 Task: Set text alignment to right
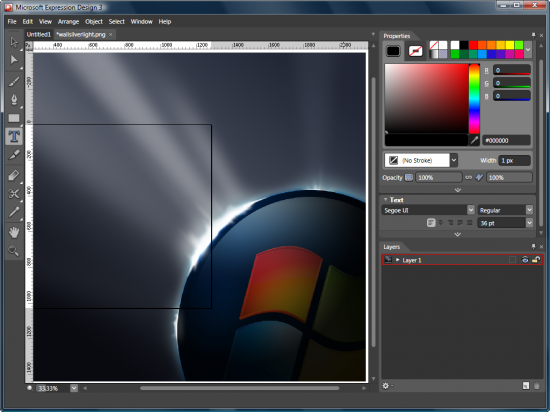pyautogui.click(x=450, y=223)
